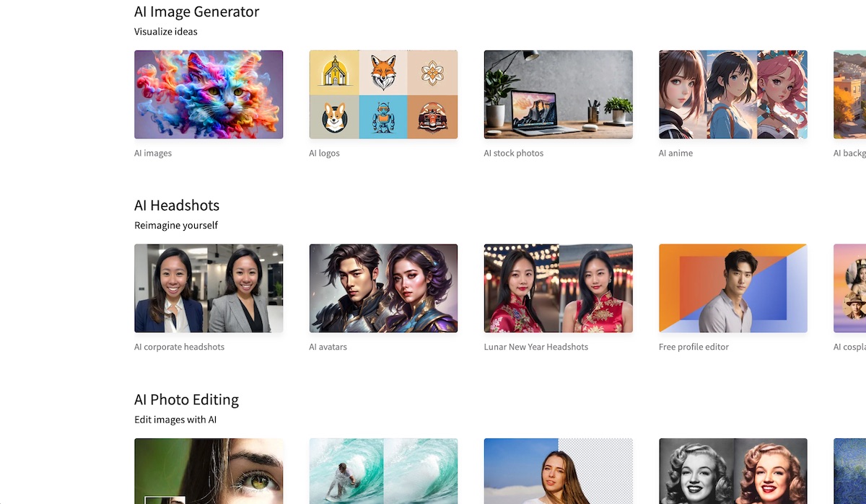
Task: Select the 'AI Headshots' heading
Action: tap(177, 205)
